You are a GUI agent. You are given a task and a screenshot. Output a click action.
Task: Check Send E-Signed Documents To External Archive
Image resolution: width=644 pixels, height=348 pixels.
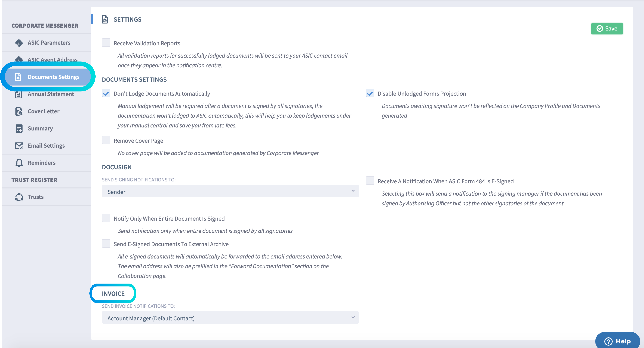point(106,244)
